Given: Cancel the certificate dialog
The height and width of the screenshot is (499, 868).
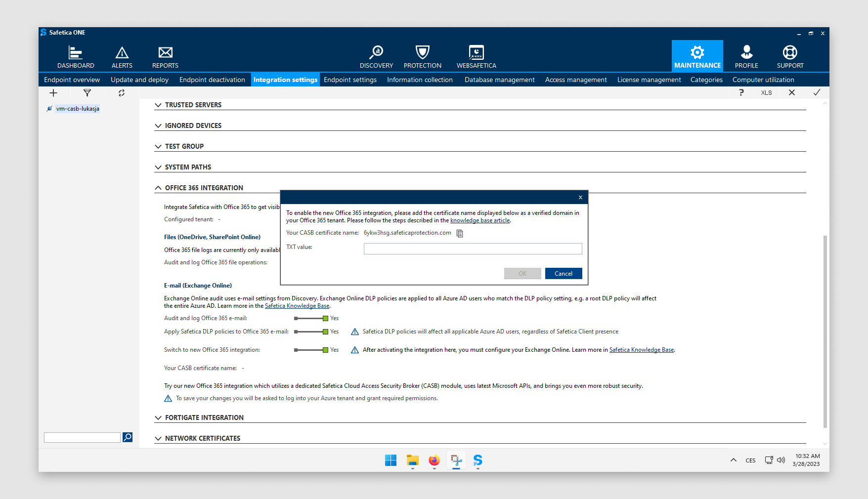Looking at the screenshot, I should point(564,274).
